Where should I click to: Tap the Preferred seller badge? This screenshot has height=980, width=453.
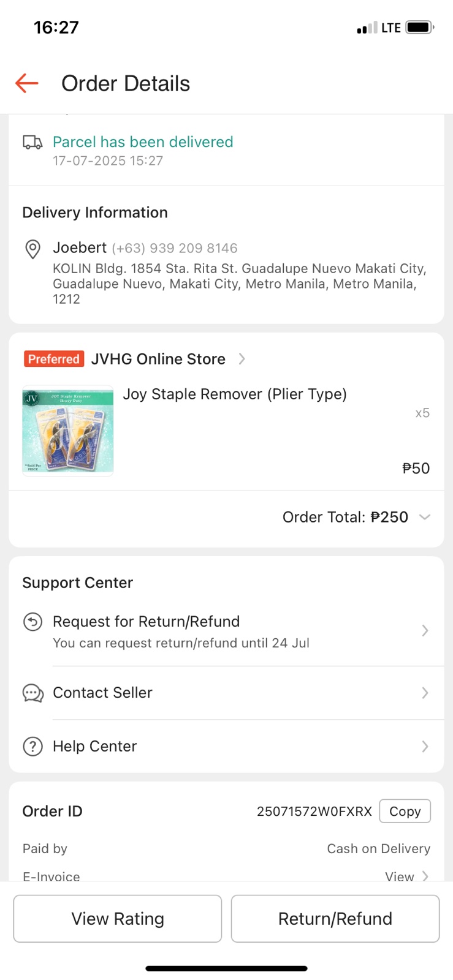pos(54,359)
